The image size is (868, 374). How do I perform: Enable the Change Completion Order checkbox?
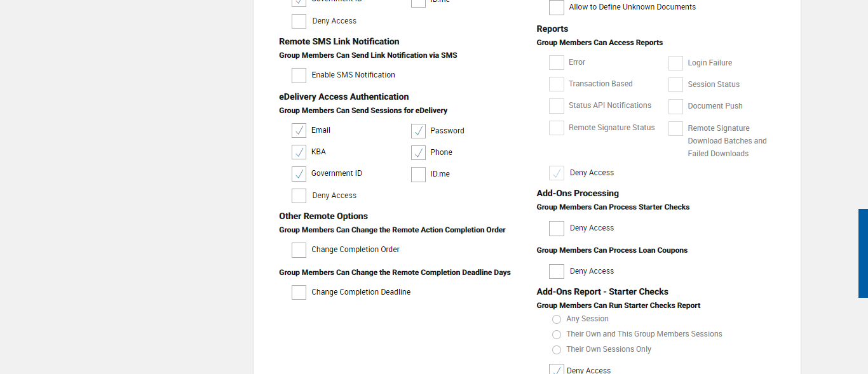click(x=299, y=250)
